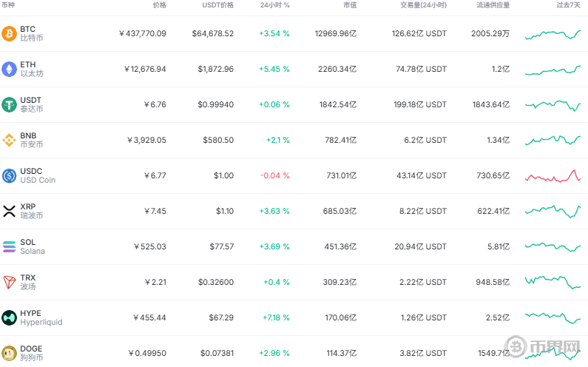This screenshot has width=588, height=367.
Task: View the red USDC 7-day sparkline chart
Action: [x=552, y=176]
